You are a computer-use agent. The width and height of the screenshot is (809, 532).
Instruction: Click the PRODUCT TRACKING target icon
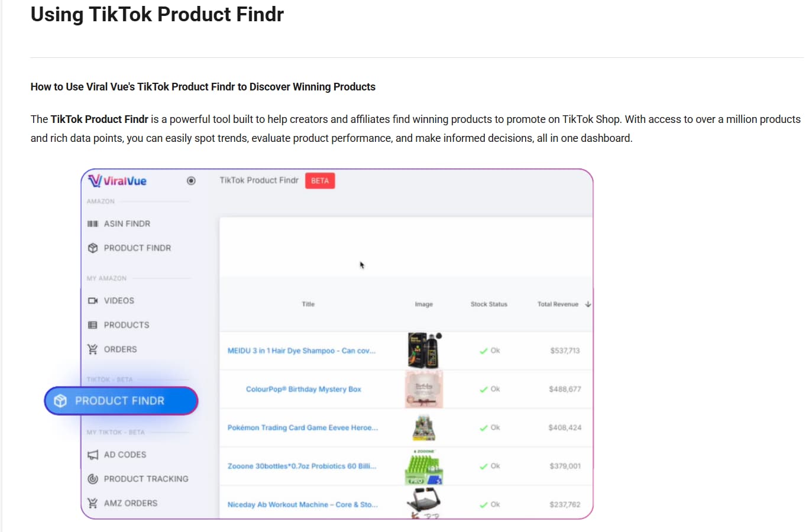[93, 479]
